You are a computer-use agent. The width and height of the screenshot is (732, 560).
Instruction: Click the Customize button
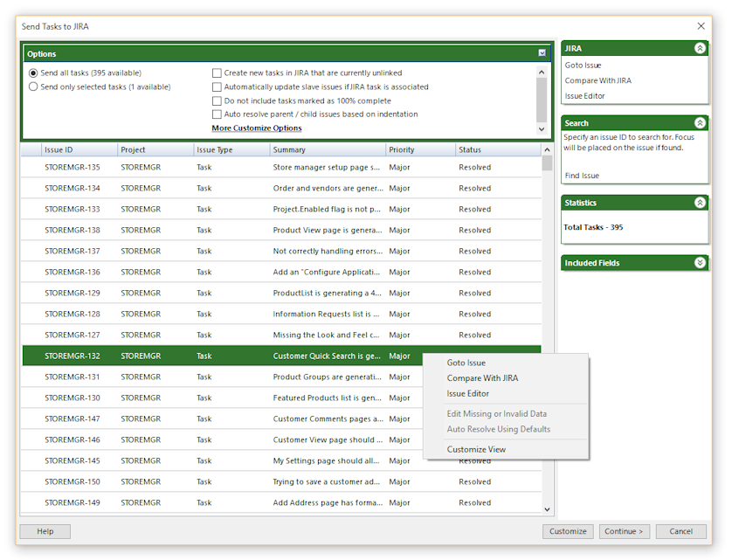[568, 531]
